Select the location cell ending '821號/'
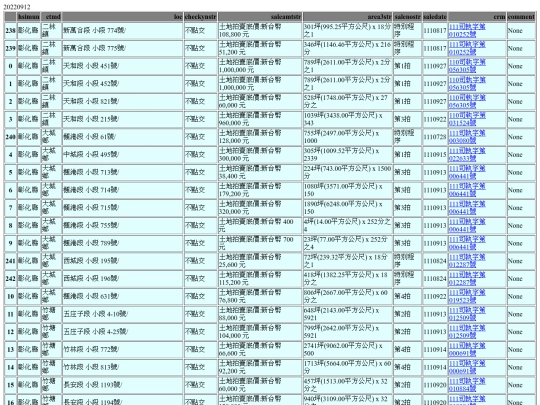 point(122,101)
